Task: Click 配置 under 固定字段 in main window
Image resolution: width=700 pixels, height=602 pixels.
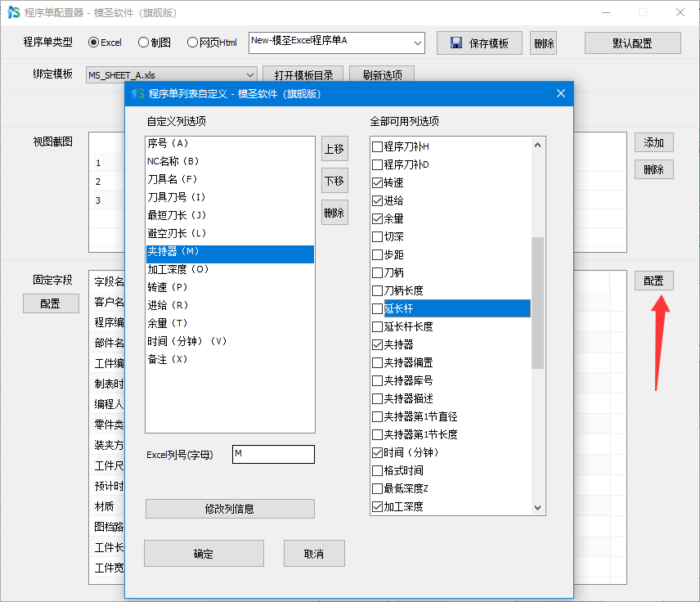Action: pos(51,303)
